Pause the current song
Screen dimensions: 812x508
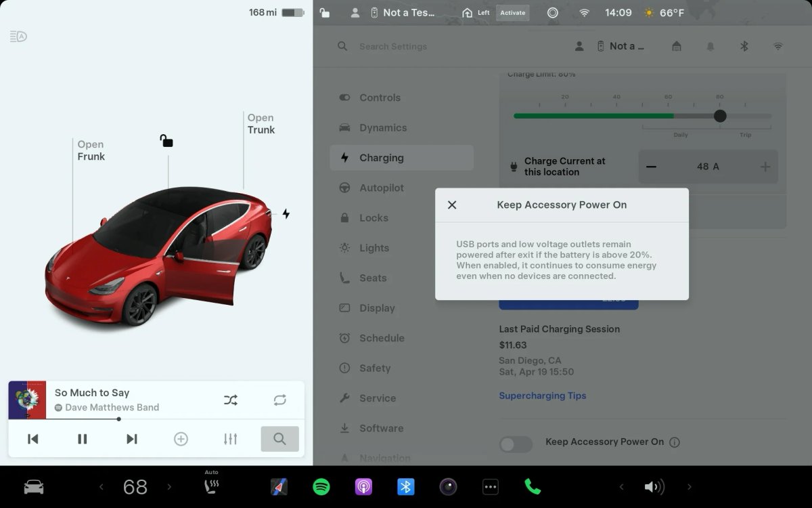(83, 439)
